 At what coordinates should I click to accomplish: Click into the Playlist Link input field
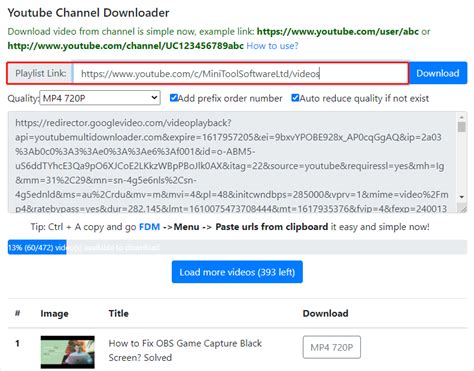pyautogui.click(x=241, y=73)
